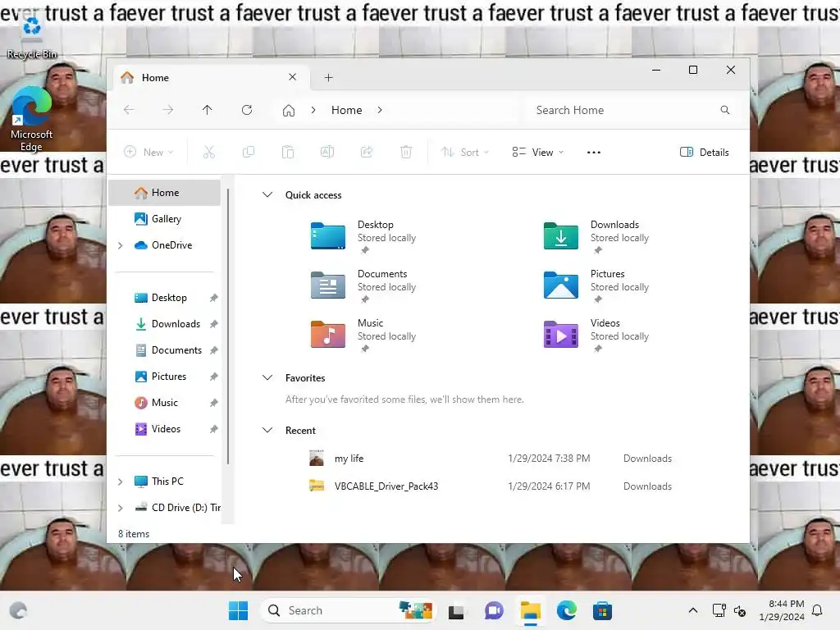This screenshot has height=630, width=840.
Task: Click the 8 items status text
Action: [134, 534]
